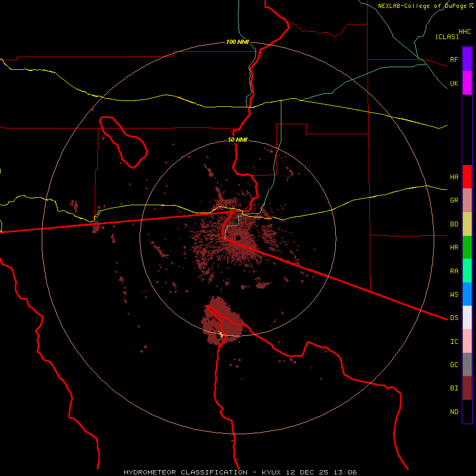The image size is (476, 476).
Task: Click the HA red legend swatch
Action: pos(467,177)
